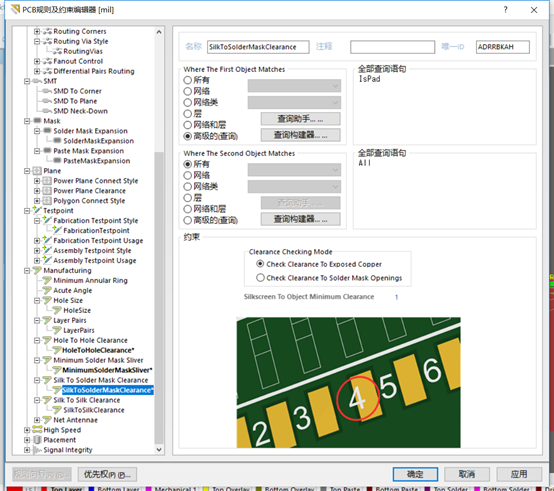Click the Placement category icon
The width and height of the screenshot is (554, 491).
[37, 440]
